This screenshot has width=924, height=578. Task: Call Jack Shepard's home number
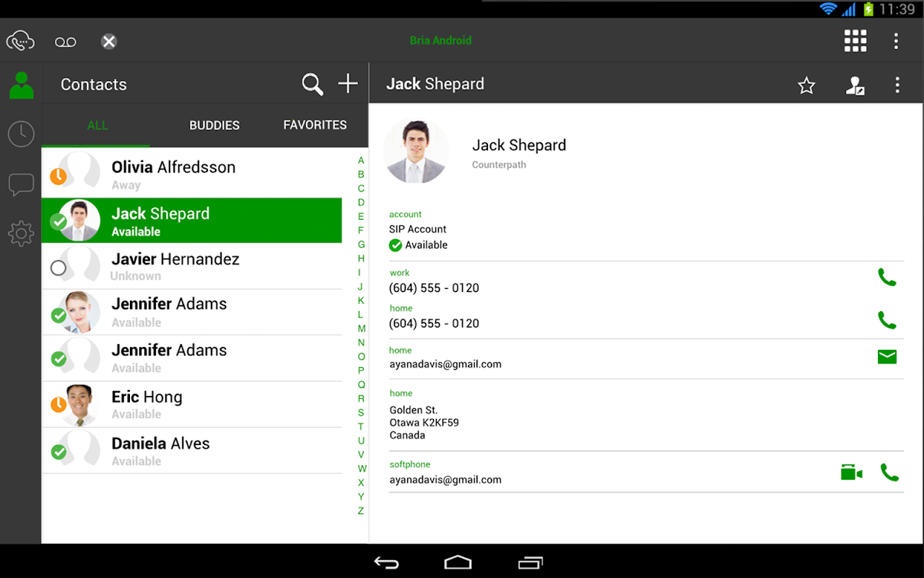pos(887,320)
